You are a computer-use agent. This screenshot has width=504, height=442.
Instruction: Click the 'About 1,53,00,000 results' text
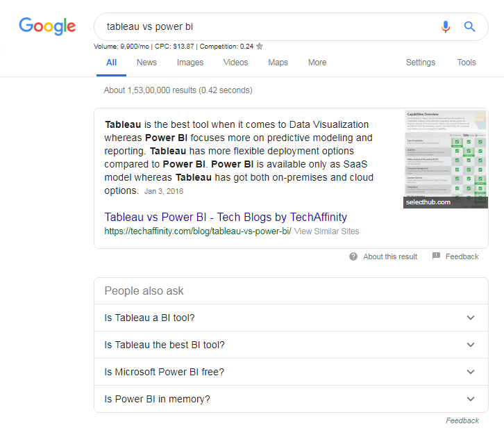(178, 90)
